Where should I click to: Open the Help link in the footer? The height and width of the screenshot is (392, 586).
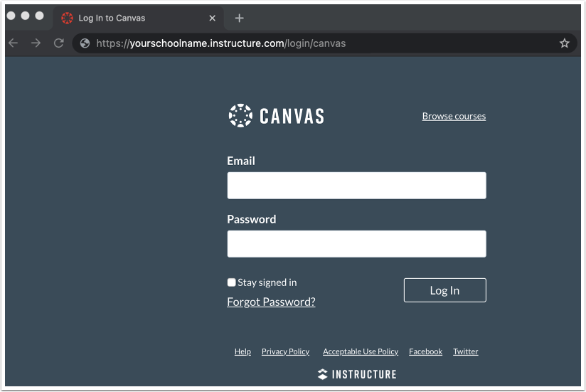(x=243, y=351)
